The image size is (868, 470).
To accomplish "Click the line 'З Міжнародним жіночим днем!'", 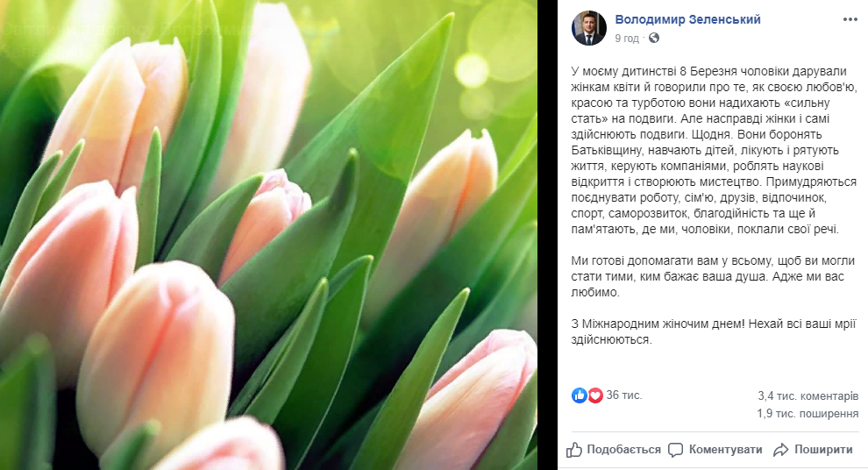I will click(x=658, y=324).
